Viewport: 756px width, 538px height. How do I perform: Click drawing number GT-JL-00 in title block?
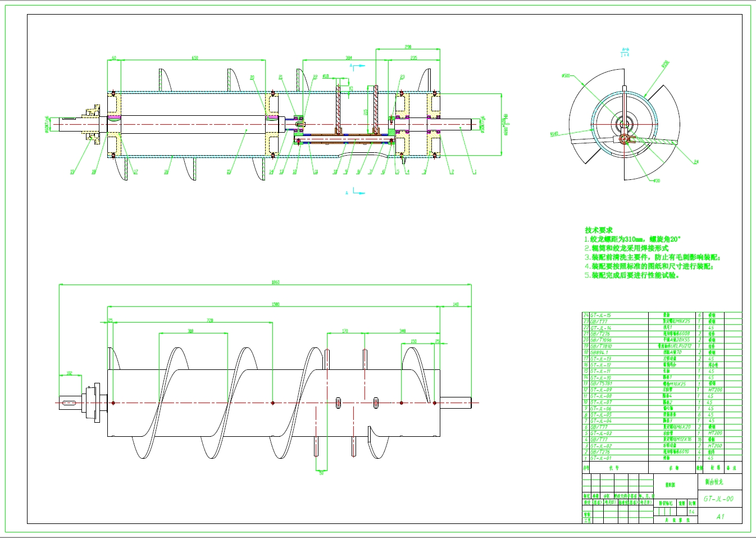[x=718, y=499]
